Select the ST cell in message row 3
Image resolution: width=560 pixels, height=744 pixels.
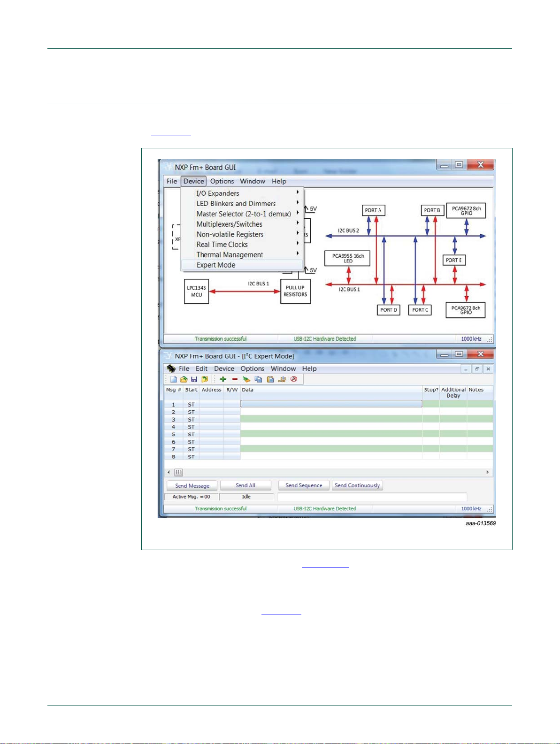pyautogui.click(x=191, y=420)
